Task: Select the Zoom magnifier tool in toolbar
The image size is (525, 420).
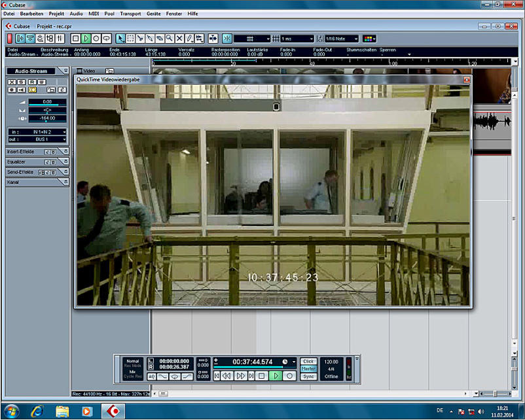Action: pyautogui.click(x=169, y=39)
